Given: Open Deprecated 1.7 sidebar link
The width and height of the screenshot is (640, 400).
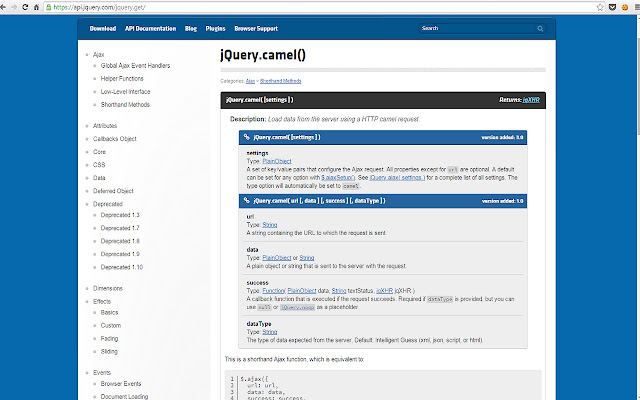Looking at the screenshot, I should point(120,228).
